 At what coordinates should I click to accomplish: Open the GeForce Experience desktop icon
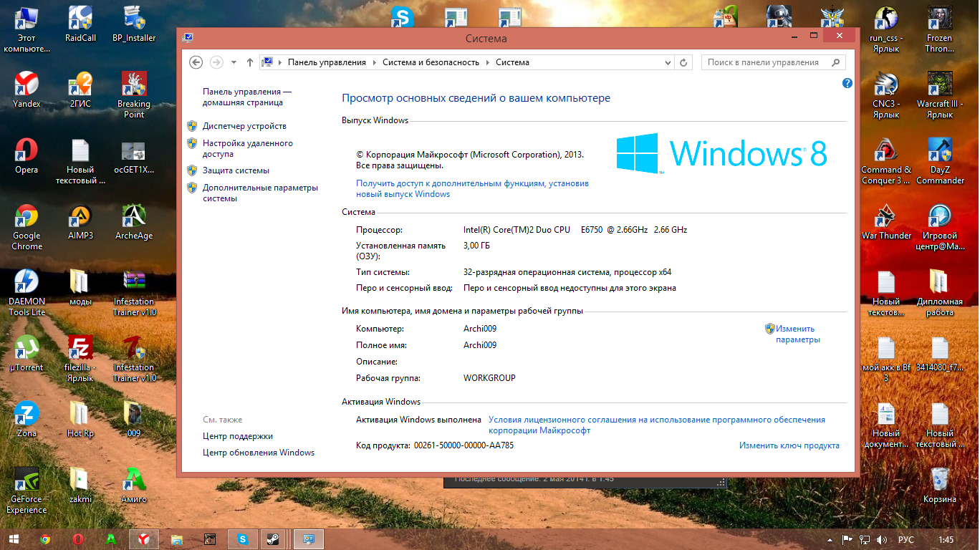[27, 490]
